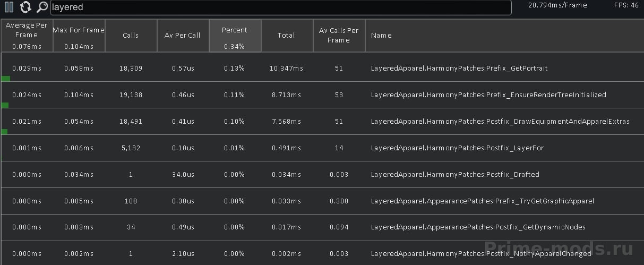Screen dimensions: 644x265
Task: Click the 0.058ms max value
Action: click(x=79, y=69)
